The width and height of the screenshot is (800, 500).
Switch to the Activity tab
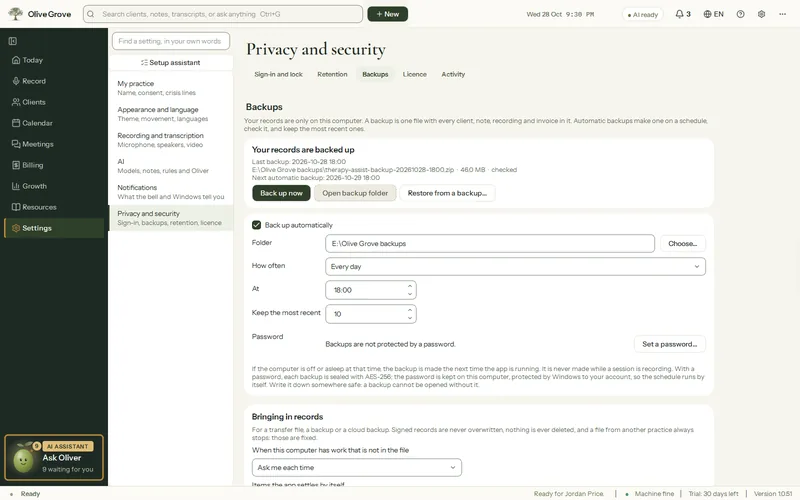[x=453, y=74]
